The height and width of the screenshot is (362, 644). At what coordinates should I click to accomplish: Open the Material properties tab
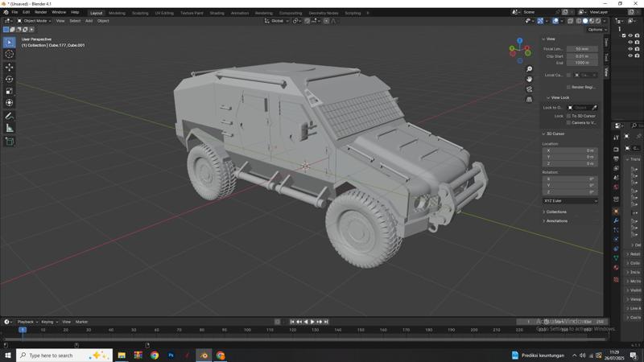616,268
